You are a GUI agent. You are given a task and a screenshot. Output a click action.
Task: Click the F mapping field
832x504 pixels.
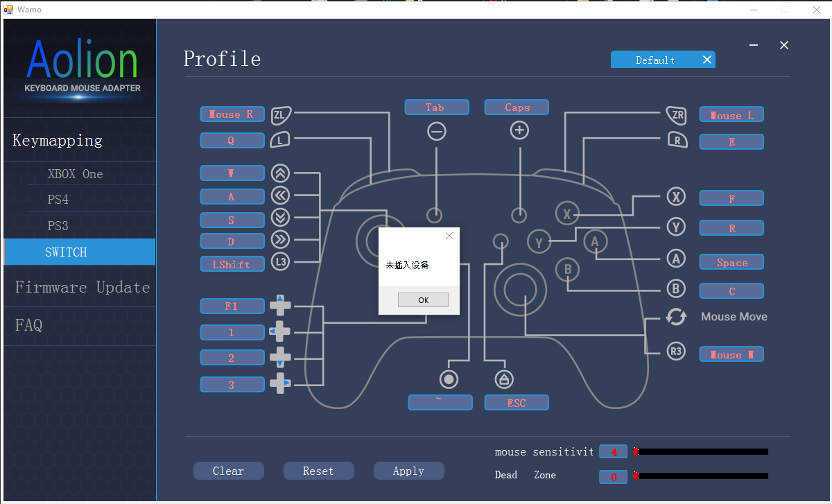[x=731, y=198]
